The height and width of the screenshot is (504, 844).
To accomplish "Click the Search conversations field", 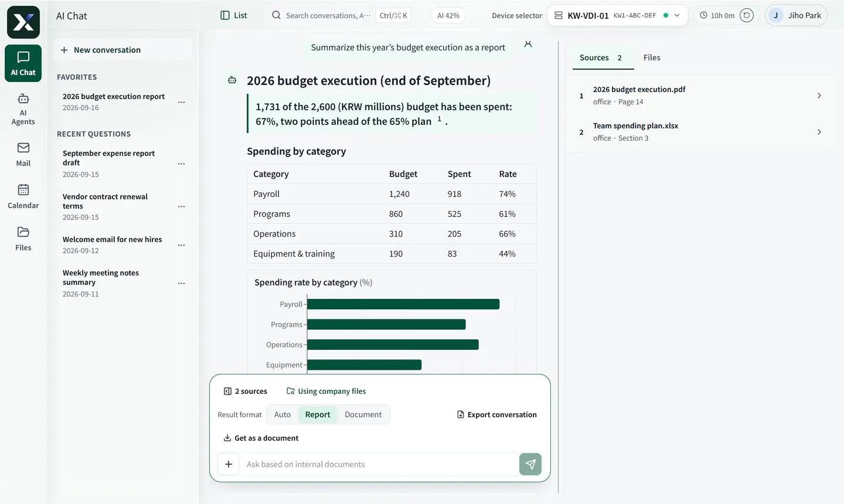I will point(341,15).
